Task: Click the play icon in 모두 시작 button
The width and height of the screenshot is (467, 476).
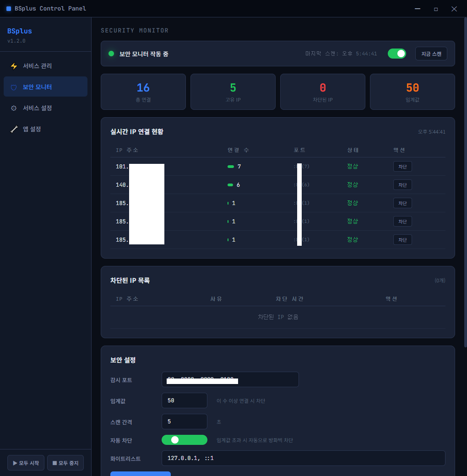Action: click(x=15, y=463)
